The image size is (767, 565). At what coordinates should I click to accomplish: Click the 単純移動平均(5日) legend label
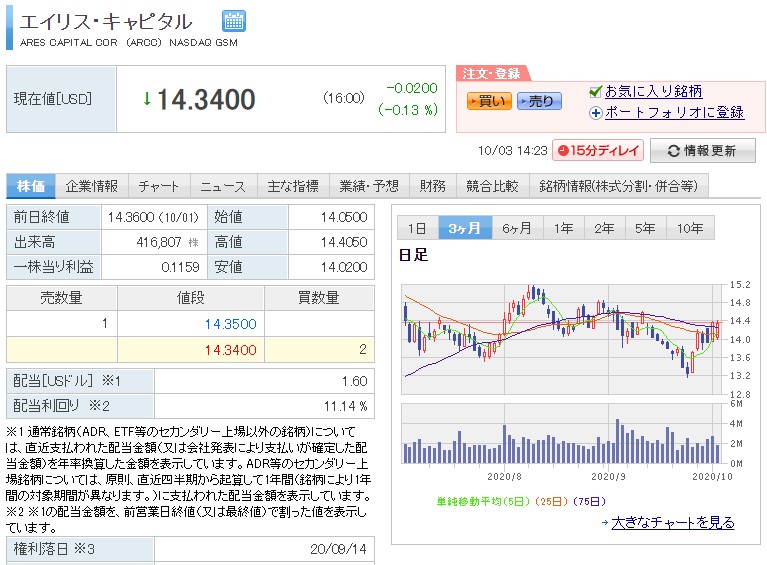[x=483, y=501]
